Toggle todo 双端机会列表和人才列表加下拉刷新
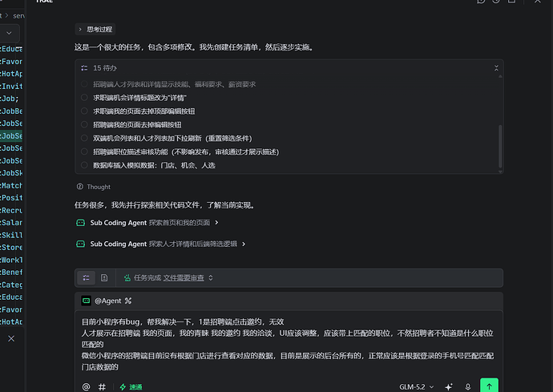553x392 pixels. click(x=84, y=138)
